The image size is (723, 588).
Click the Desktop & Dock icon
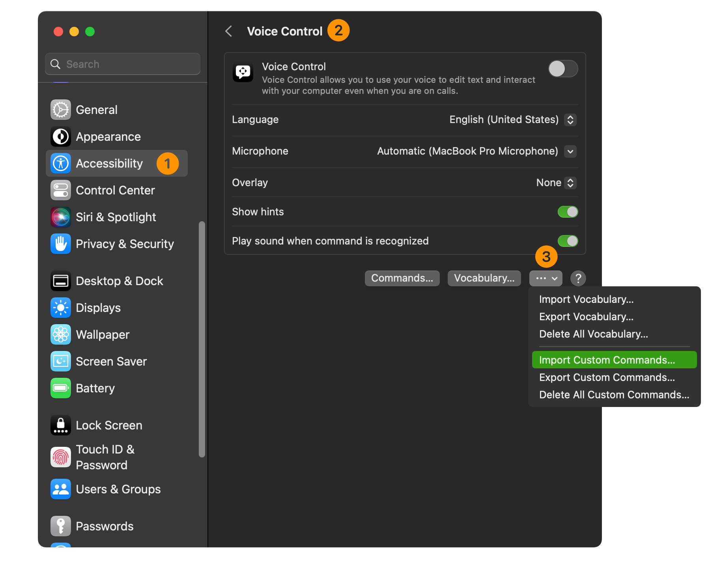click(x=60, y=281)
